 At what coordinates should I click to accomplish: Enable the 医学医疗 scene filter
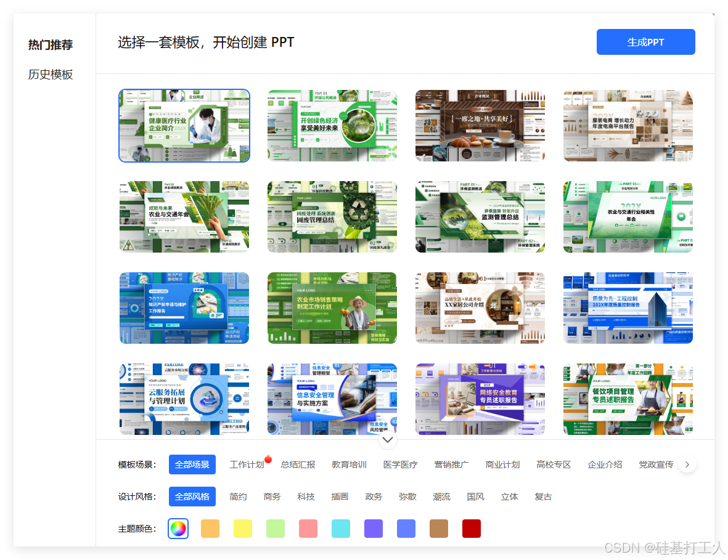400,465
